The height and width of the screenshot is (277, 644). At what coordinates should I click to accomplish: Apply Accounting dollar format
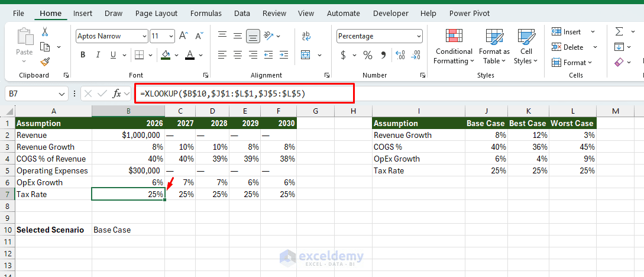point(344,55)
